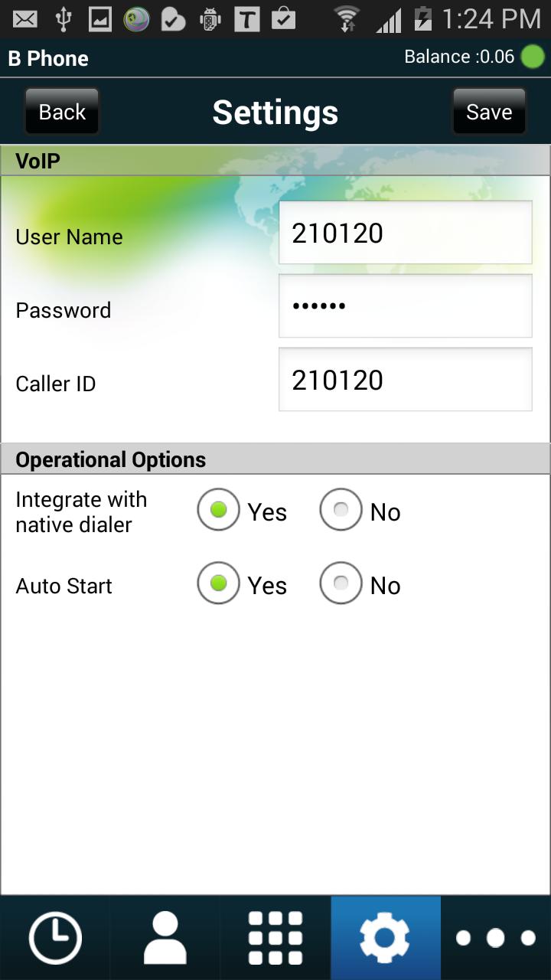Viewport: 551px width, 980px height.
Task: Tap the Password field
Action: point(405,306)
